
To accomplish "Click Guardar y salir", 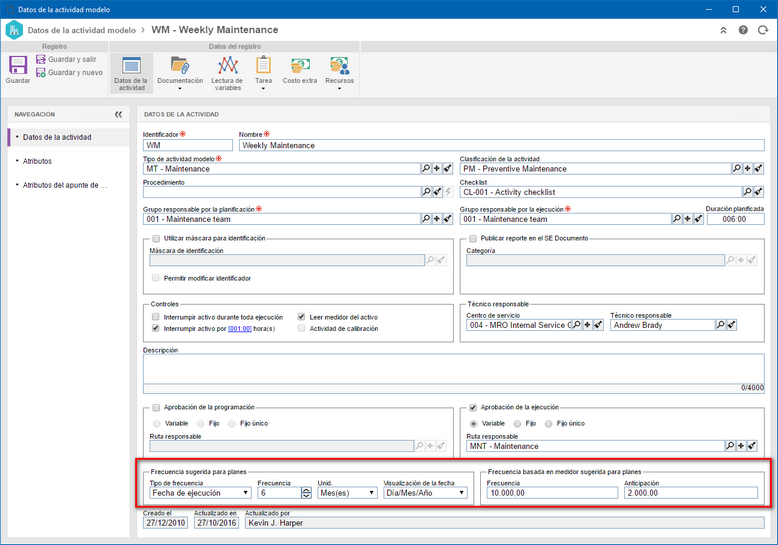I will point(66,59).
